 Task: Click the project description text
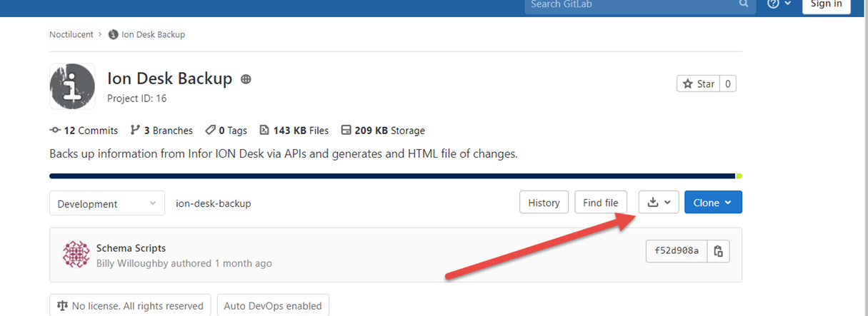(283, 153)
